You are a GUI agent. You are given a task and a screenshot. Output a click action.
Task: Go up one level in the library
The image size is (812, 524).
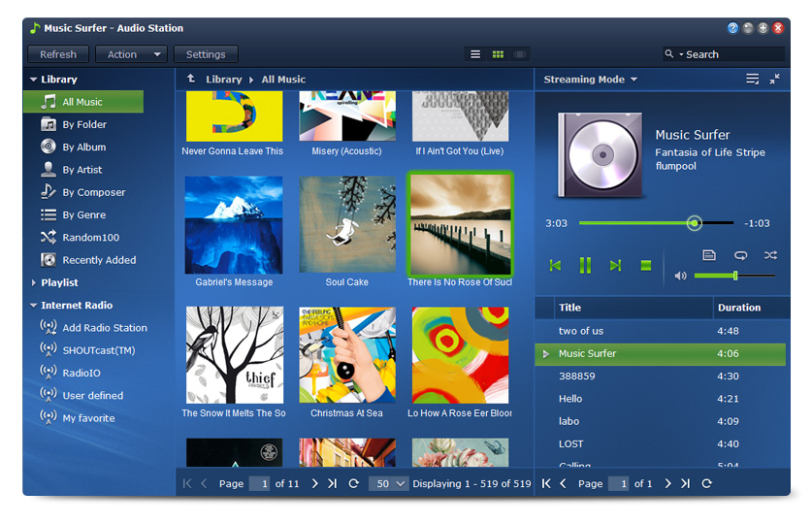(191, 79)
